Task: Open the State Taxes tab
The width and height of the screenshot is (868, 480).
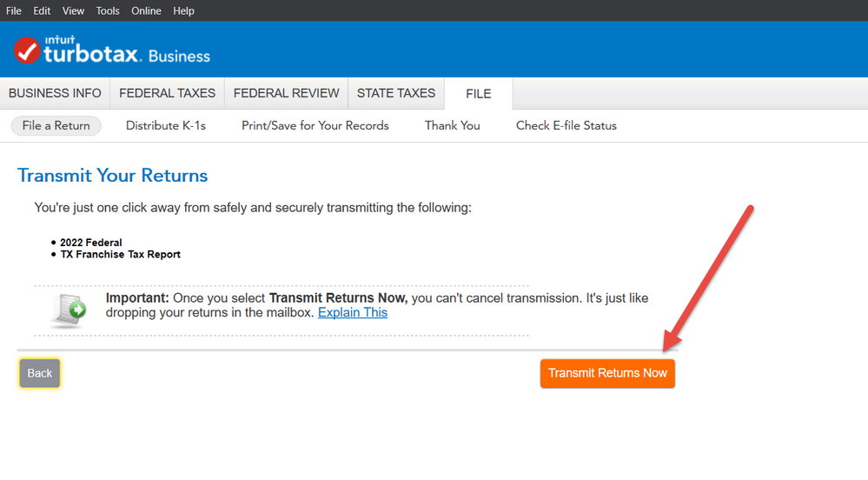Action: pyautogui.click(x=395, y=93)
